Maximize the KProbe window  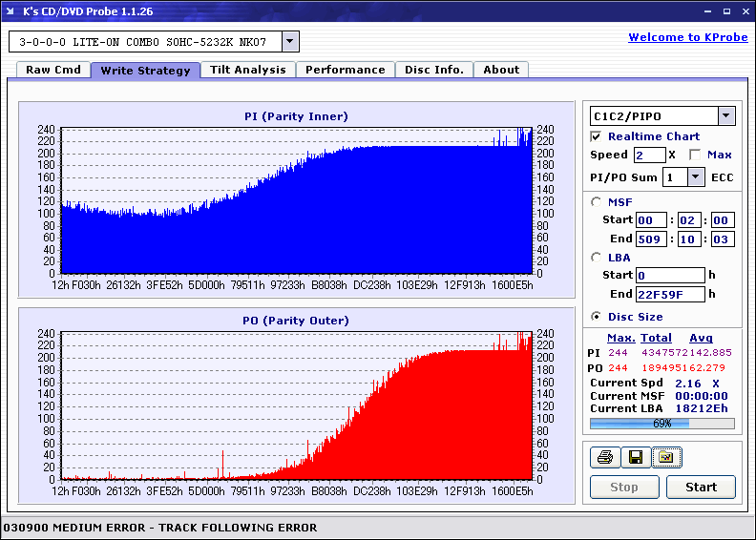click(726, 11)
